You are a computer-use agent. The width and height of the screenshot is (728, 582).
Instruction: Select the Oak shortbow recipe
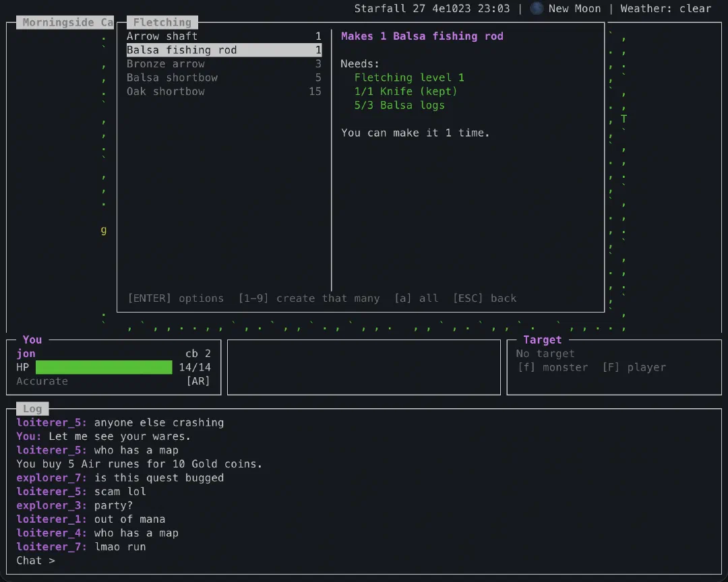tap(224, 92)
